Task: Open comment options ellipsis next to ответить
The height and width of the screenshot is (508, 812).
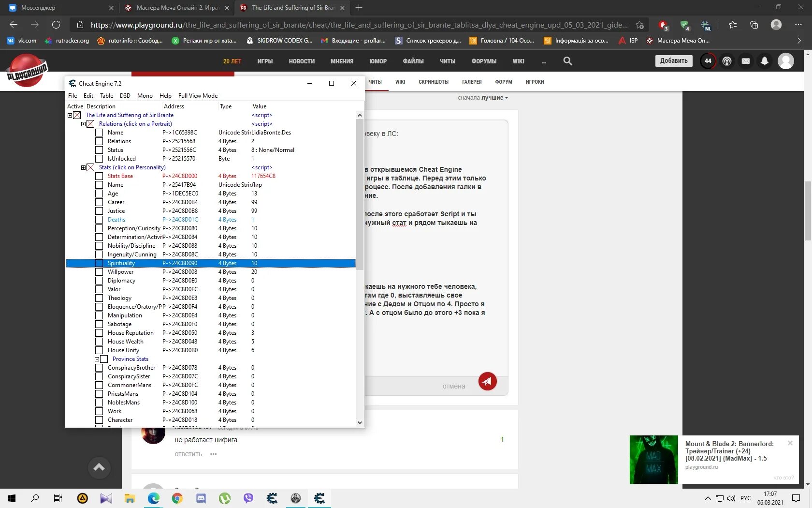Action: click(213, 454)
